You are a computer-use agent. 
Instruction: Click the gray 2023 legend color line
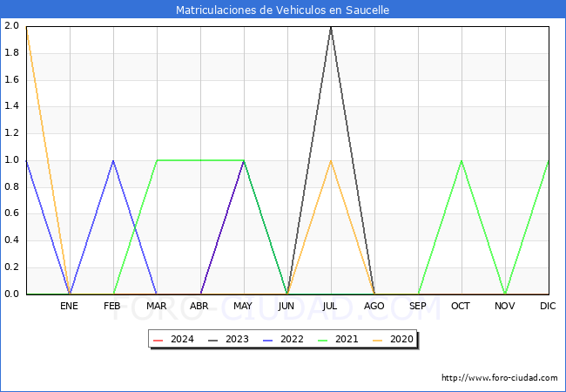[x=213, y=340]
